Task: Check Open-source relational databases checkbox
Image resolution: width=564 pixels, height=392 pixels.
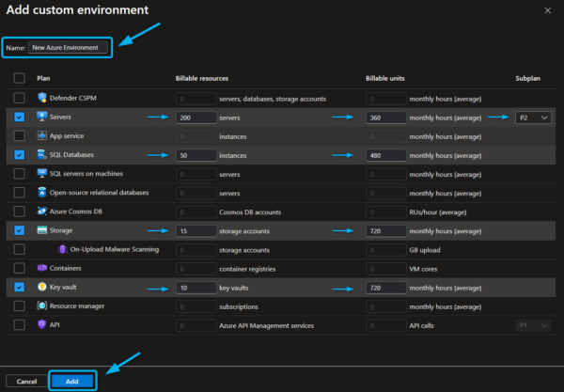Action: (20, 193)
